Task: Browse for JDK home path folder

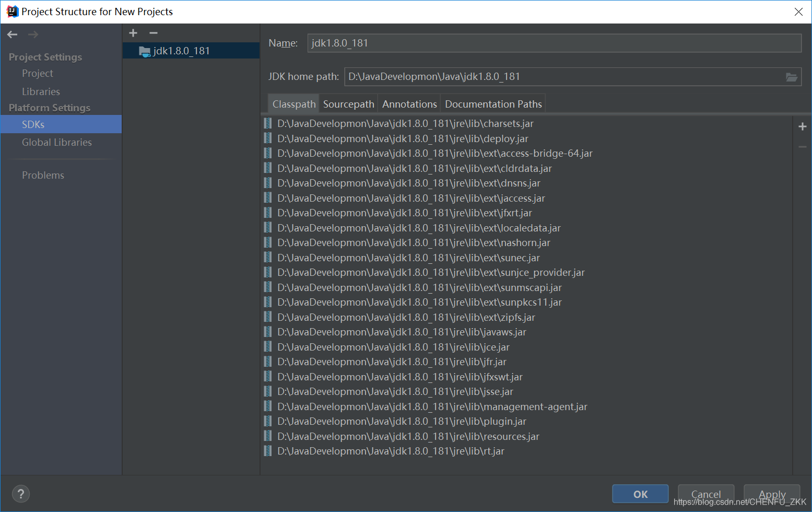Action: coord(792,77)
